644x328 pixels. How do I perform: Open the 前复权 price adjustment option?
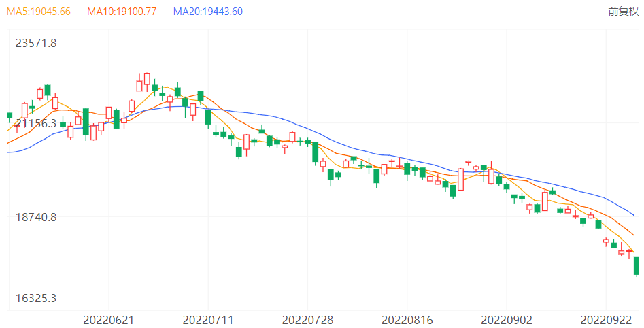point(623,12)
